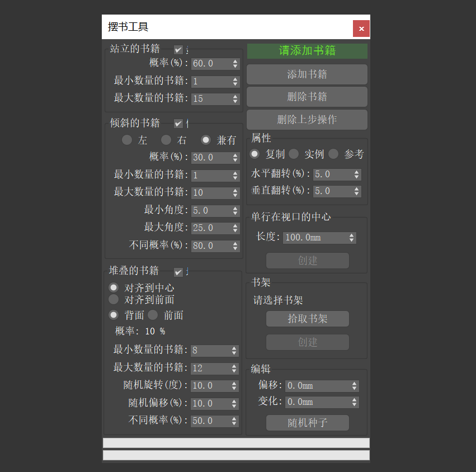
Task: Toggle the 倾斜的书籍 checkbox
Action: pos(178,124)
